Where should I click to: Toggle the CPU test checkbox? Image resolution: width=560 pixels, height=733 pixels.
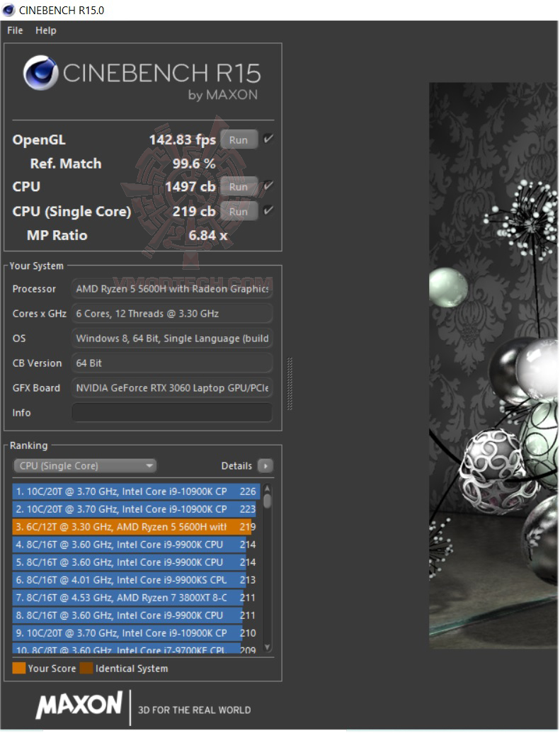[268, 186]
